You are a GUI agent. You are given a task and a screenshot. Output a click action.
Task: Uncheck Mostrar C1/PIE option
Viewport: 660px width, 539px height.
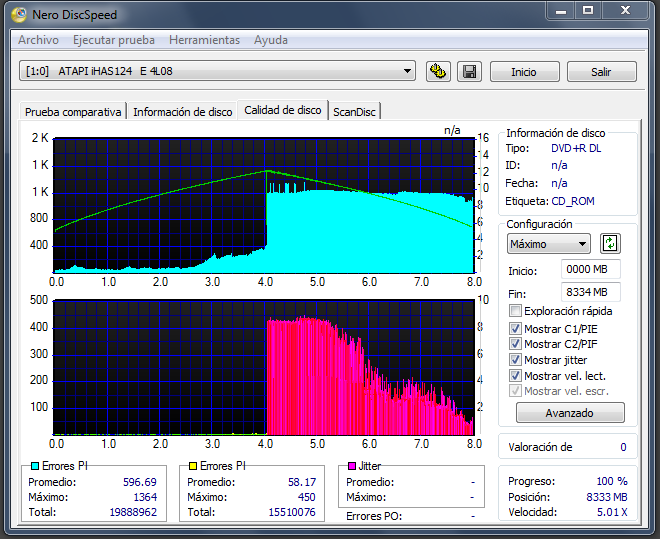tap(515, 328)
